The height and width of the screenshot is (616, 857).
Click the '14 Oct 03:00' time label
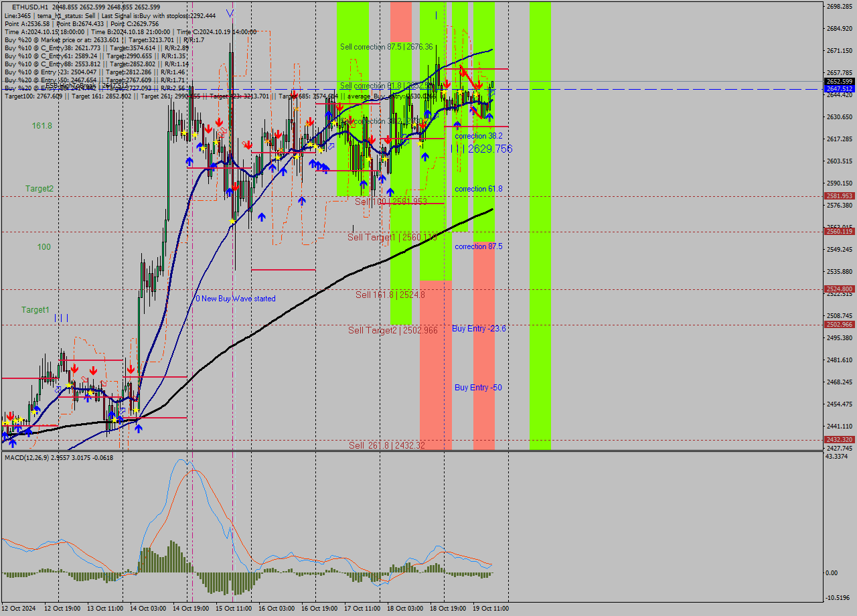148,609
